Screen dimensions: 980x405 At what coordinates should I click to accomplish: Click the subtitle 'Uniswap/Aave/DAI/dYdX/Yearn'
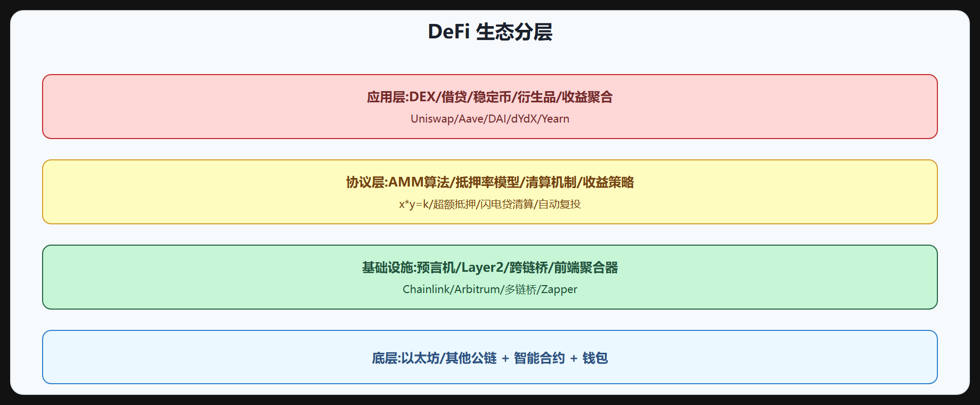(x=490, y=119)
